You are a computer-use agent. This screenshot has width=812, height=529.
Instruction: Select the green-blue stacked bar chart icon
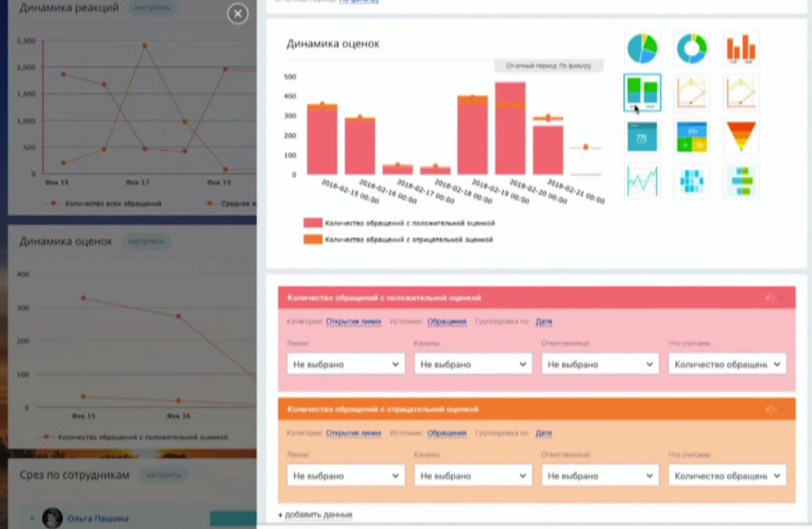coord(642,92)
